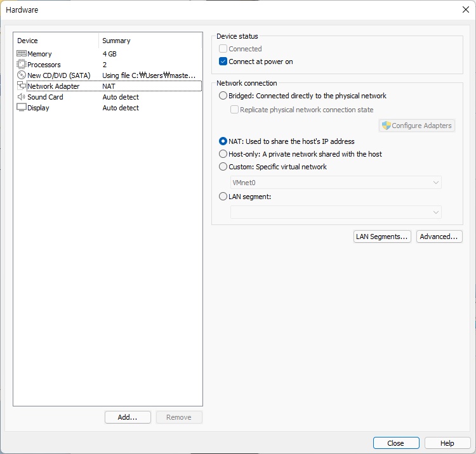Enable Replicate physical network connection state

pos(234,110)
